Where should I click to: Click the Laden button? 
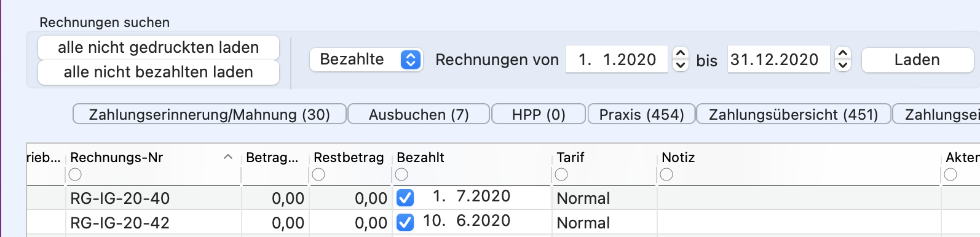tap(917, 60)
